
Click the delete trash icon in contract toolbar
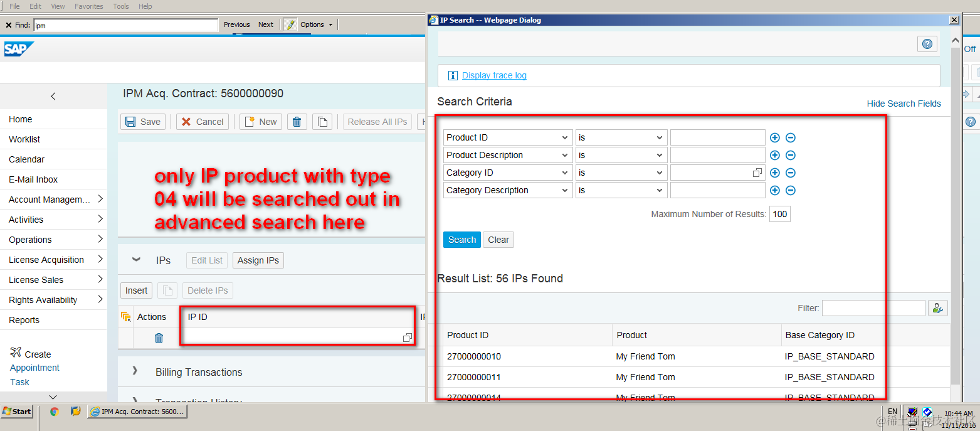(297, 122)
